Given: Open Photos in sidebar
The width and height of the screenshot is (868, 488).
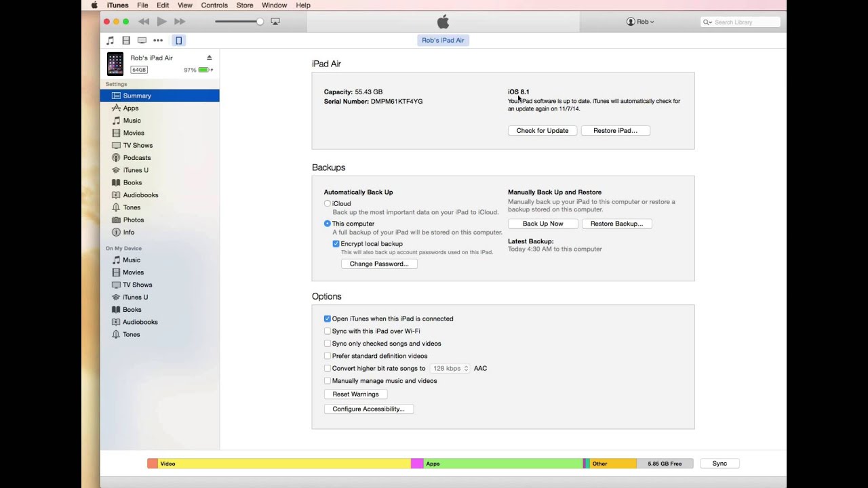Looking at the screenshot, I should point(134,220).
